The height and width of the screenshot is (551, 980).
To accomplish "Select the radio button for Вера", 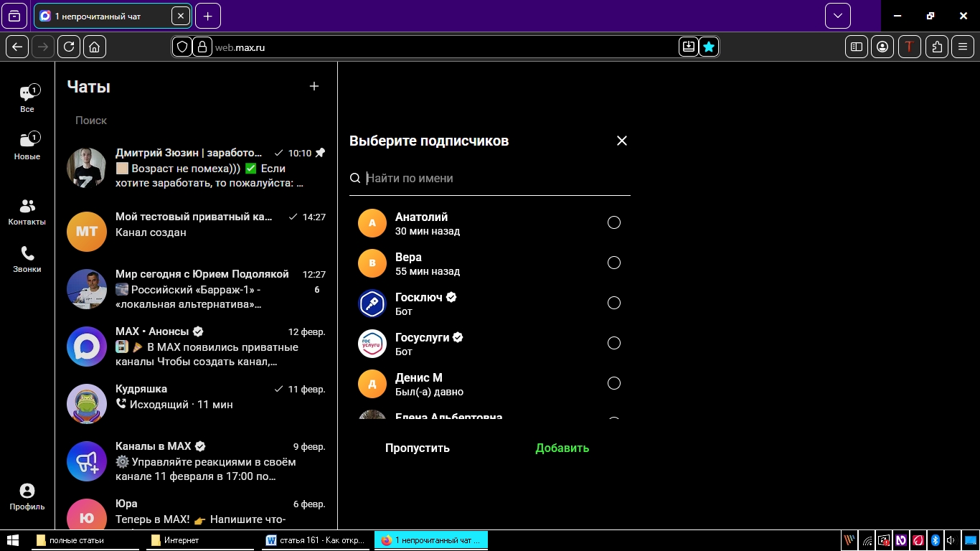I will click(613, 263).
